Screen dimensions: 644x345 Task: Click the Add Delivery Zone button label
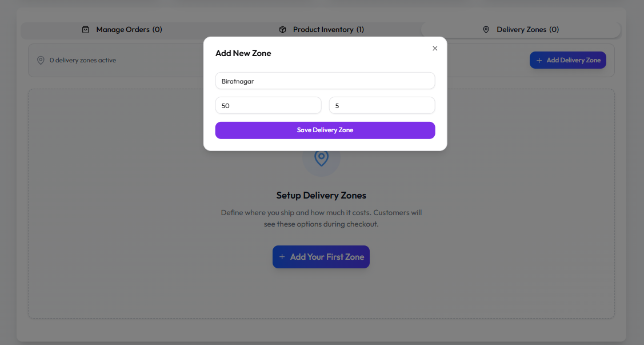pyautogui.click(x=573, y=60)
